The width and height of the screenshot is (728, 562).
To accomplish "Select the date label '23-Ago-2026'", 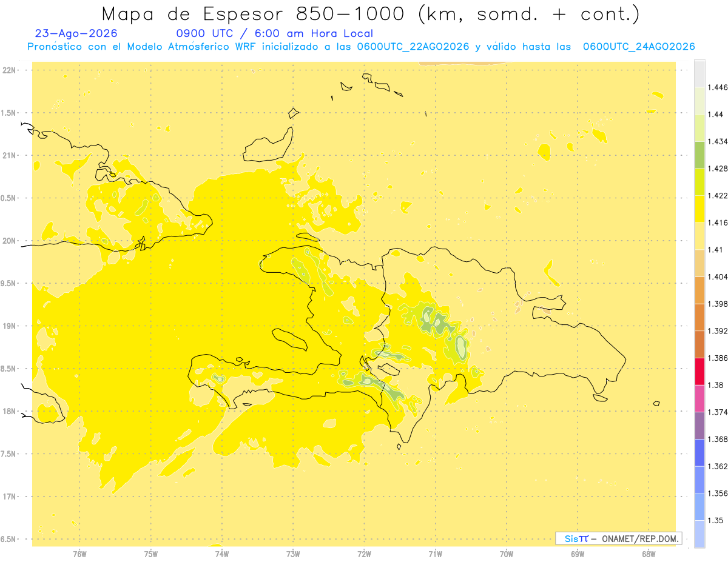I will click(x=76, y=33).
